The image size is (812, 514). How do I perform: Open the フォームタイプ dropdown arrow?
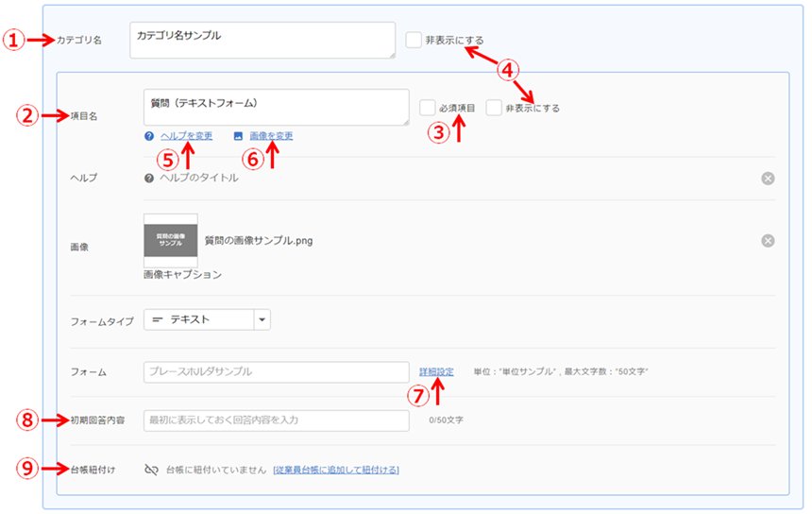point(262,319)
